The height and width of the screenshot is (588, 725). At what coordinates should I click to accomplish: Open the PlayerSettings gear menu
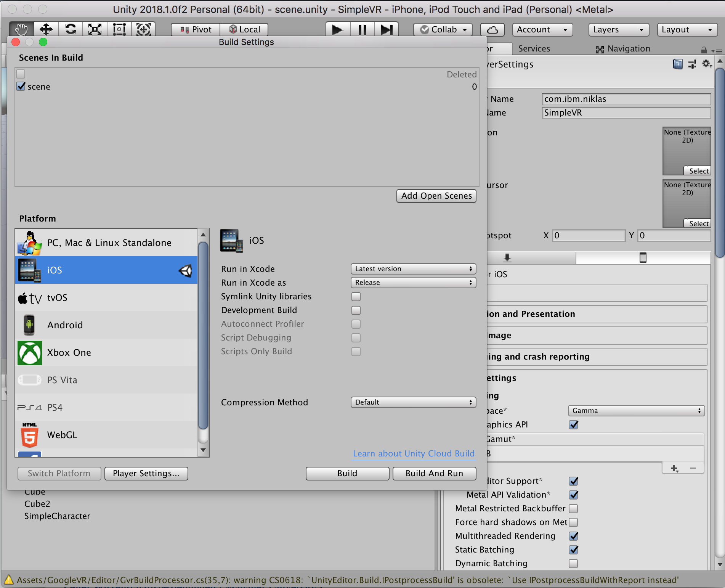707,64
